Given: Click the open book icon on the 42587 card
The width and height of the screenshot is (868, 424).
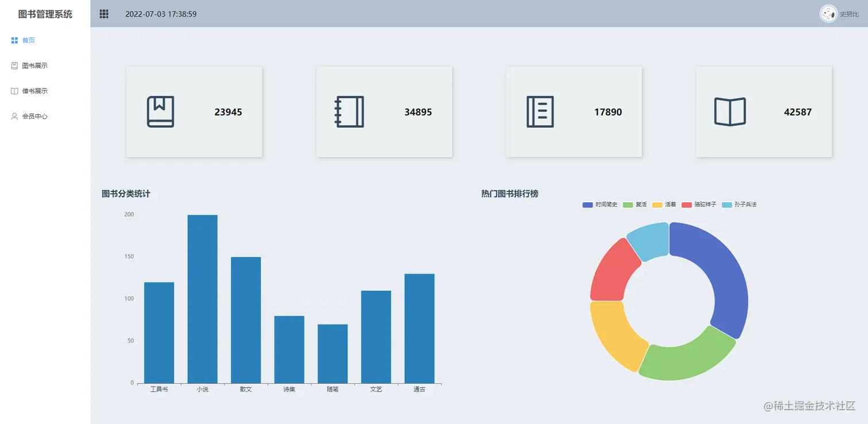Looking at the screenshot, I should 730,111.
